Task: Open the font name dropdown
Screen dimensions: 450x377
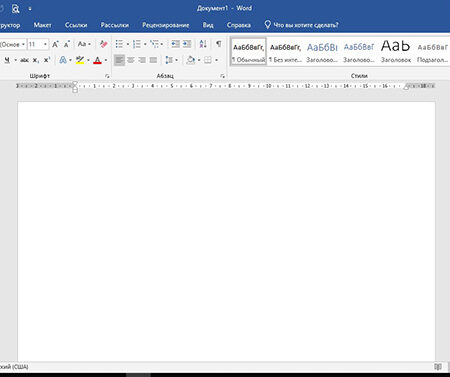Action: pyautogui.click(x=23, y=44)
